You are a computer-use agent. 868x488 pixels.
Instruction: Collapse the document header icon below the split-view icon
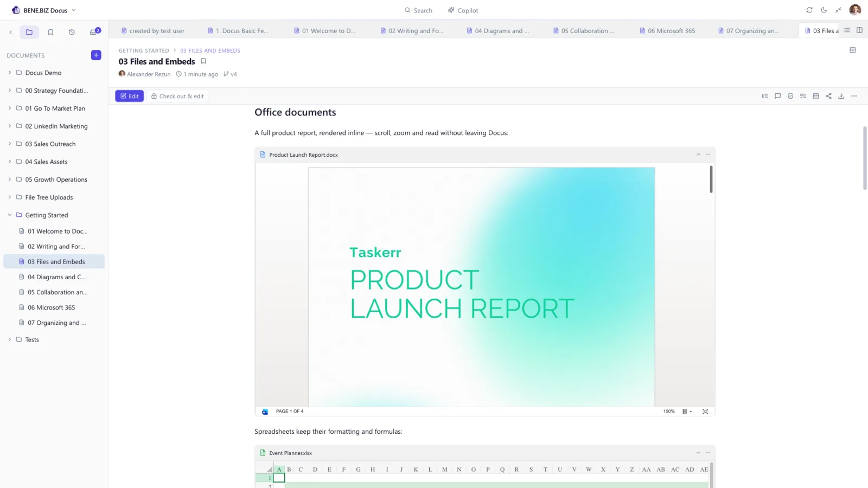pyautogui.click(x=853, y=50)
